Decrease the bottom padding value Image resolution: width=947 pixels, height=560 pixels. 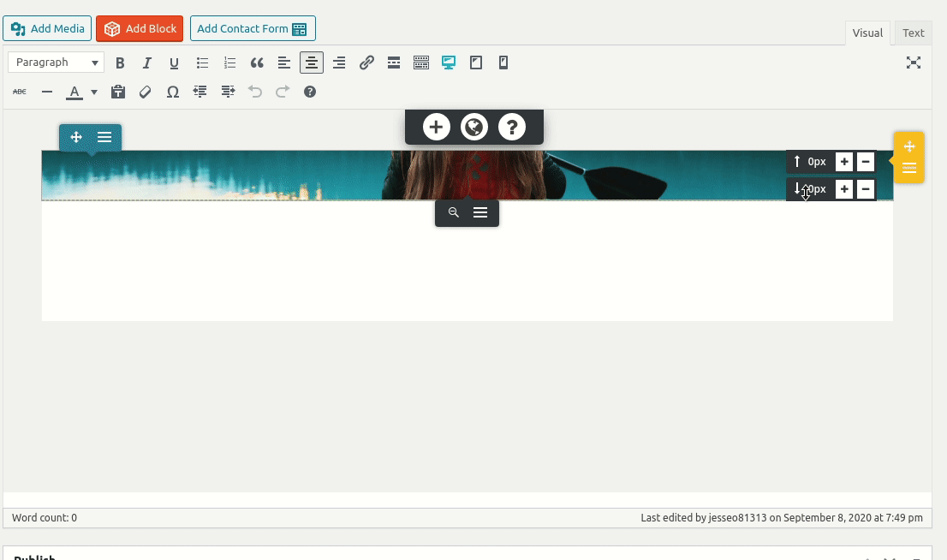tap(866, 189)
